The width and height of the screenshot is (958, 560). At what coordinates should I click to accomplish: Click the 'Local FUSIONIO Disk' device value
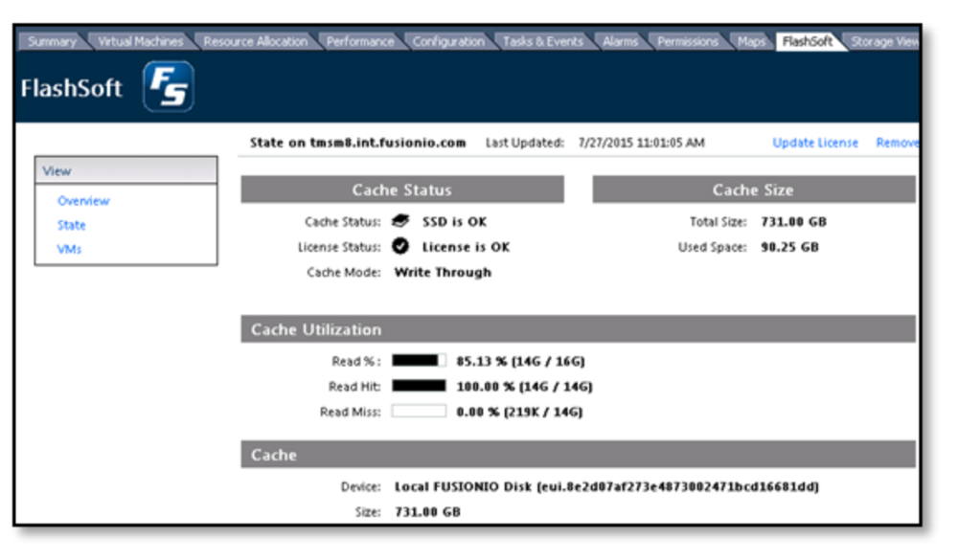tap(606, 486)
